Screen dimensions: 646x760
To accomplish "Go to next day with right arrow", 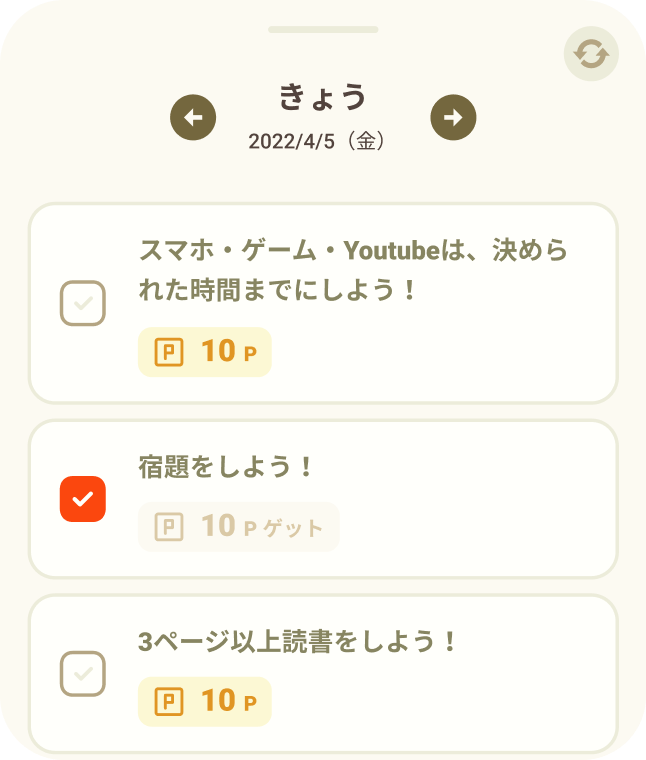I will click(453, 117).
